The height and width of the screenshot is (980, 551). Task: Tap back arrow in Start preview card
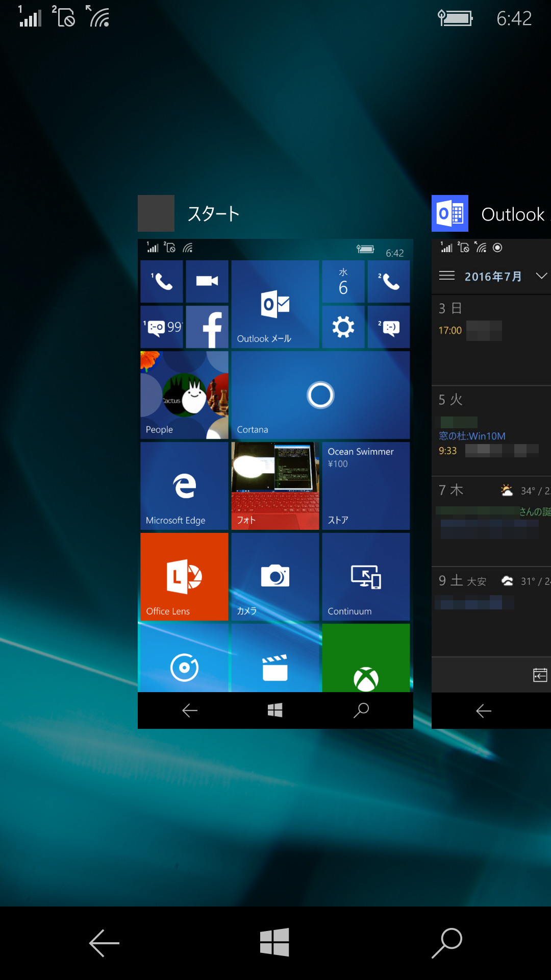tap(190, 710)
